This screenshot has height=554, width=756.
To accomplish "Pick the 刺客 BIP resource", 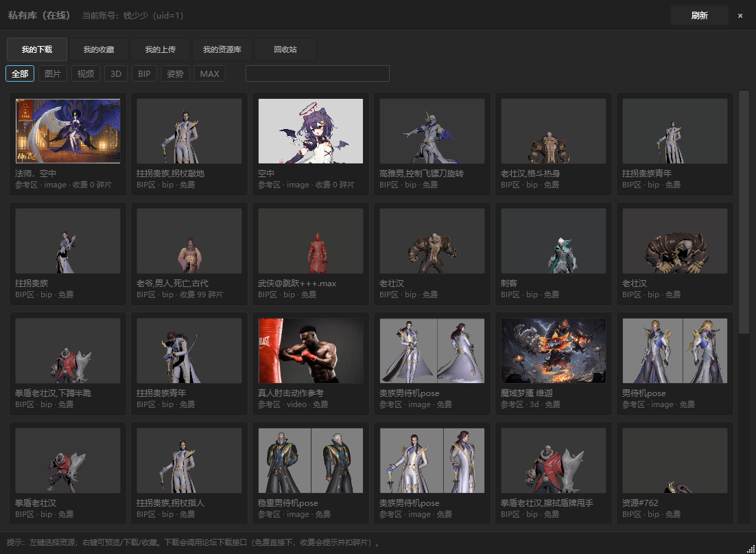I will (x=554, y=241).
